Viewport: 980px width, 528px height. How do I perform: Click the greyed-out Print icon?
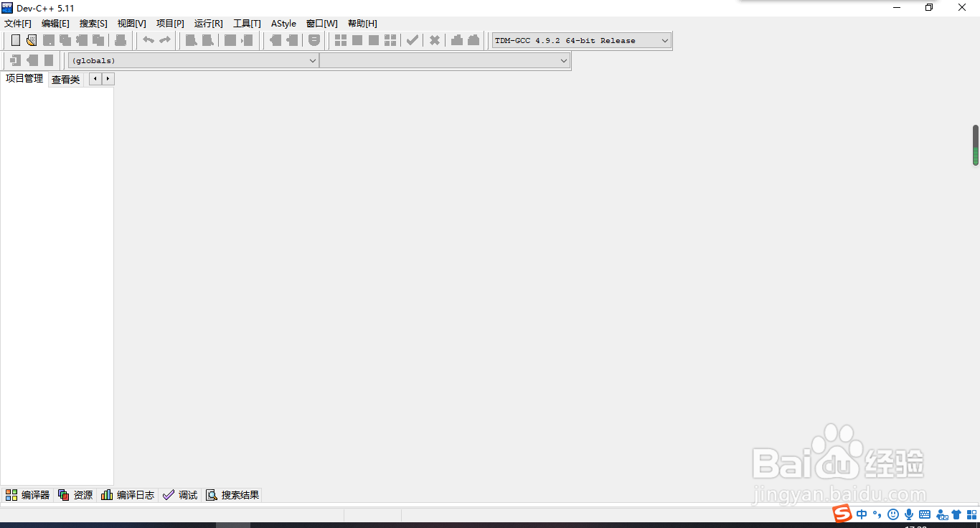coord(121,40)
